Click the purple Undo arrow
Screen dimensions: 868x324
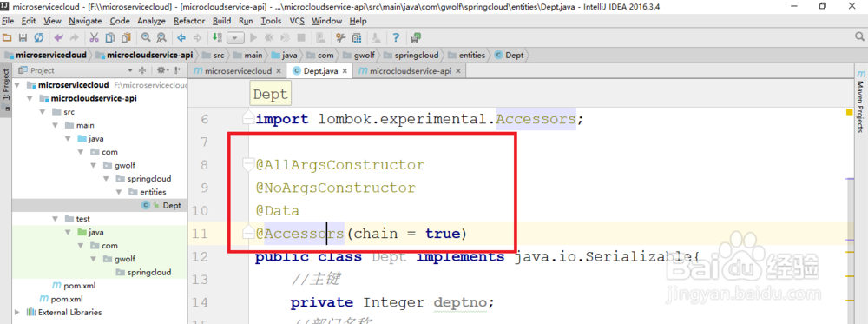(x=58, y=37)
